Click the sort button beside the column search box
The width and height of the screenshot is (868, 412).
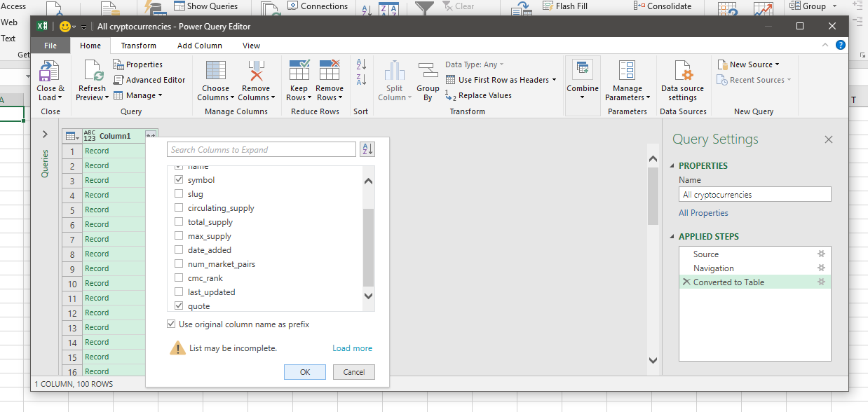pyautogui.click(x=367, y=149)
